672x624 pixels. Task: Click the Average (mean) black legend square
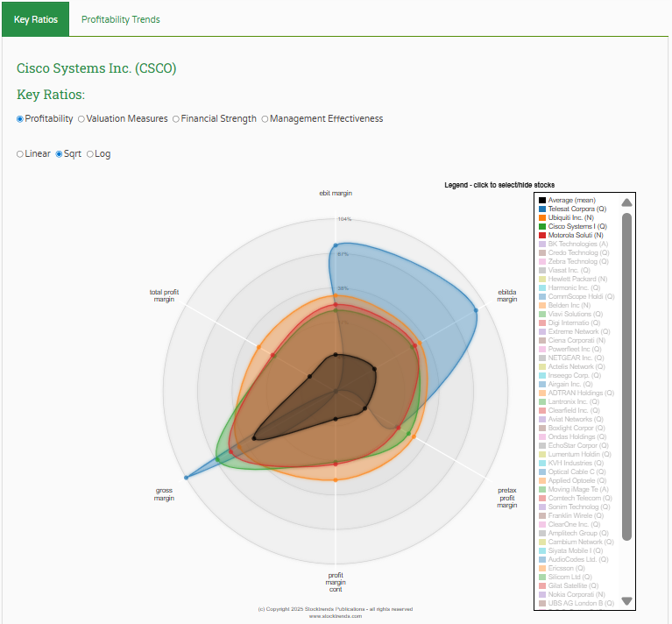pos(542,200)
